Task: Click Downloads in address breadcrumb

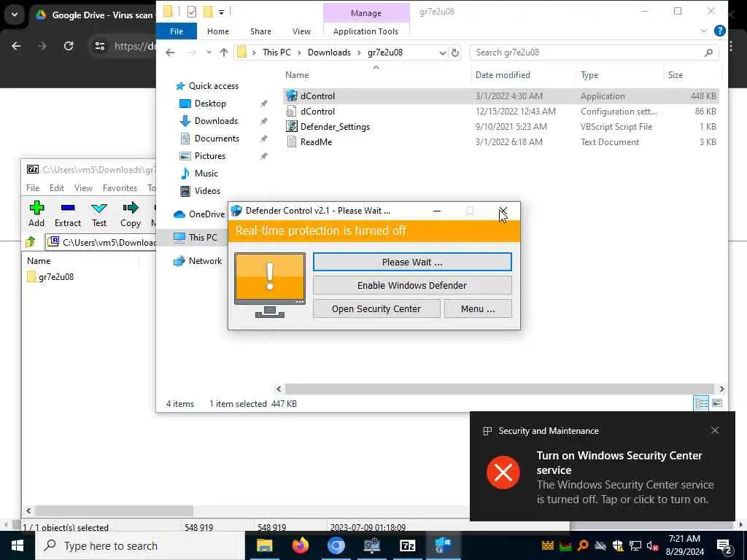Action: point(329,52)
